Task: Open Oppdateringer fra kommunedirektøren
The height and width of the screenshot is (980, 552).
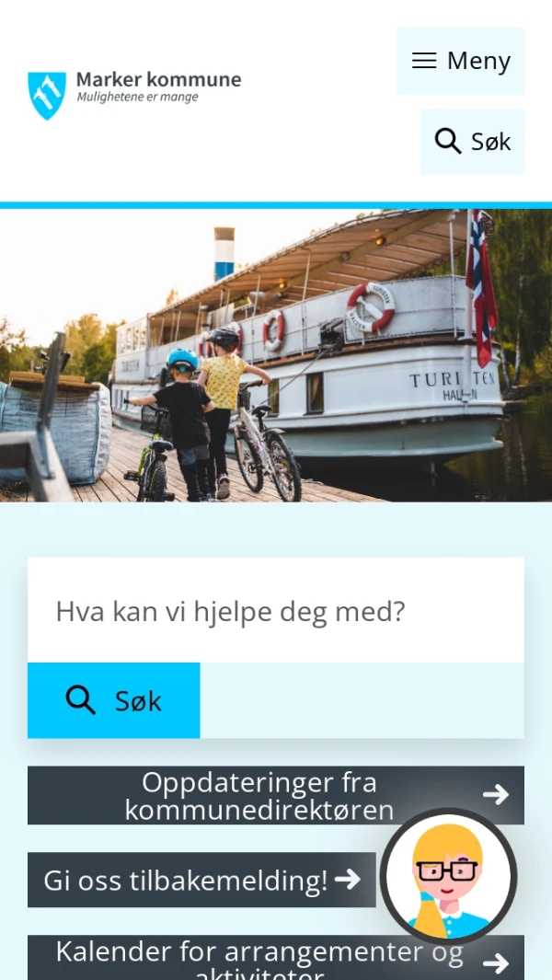Action: tap(276, 795)
